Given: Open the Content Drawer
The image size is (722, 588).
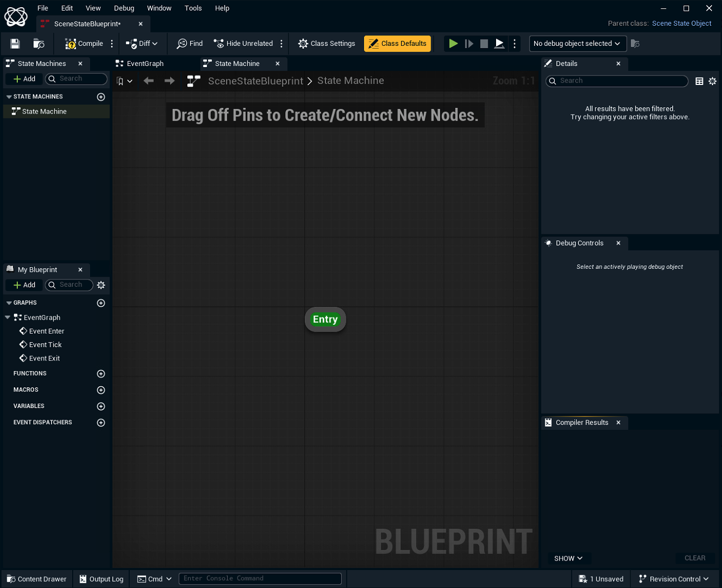Looking at the screenshot, I should click(37, 579).
